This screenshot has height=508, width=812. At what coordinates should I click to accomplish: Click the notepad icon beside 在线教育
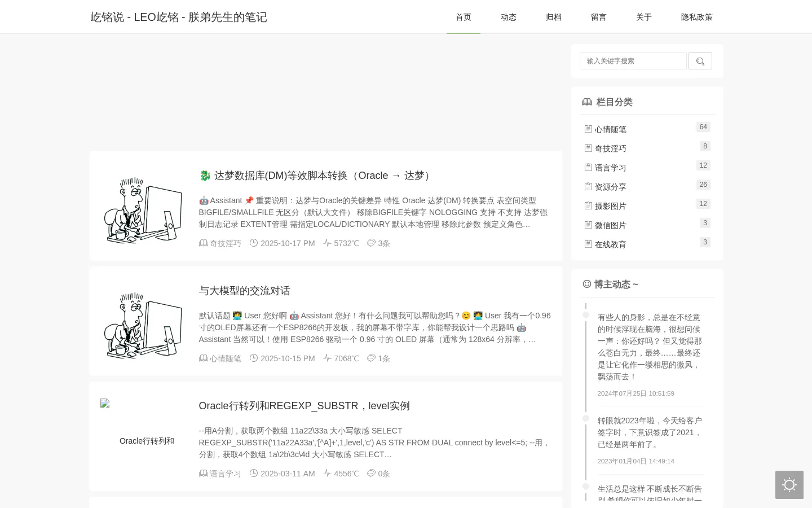pos(588,244)
